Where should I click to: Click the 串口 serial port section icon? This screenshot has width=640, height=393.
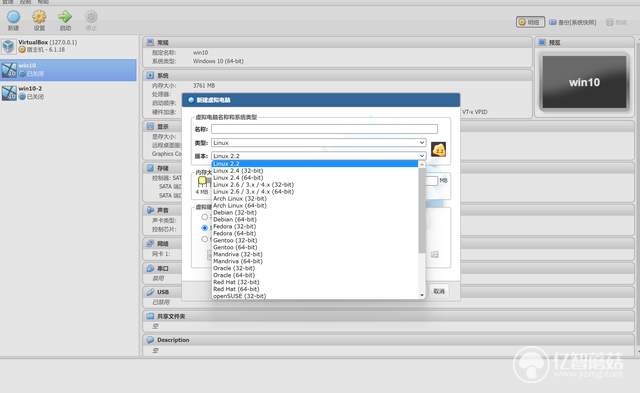click(x=150, y=268)
